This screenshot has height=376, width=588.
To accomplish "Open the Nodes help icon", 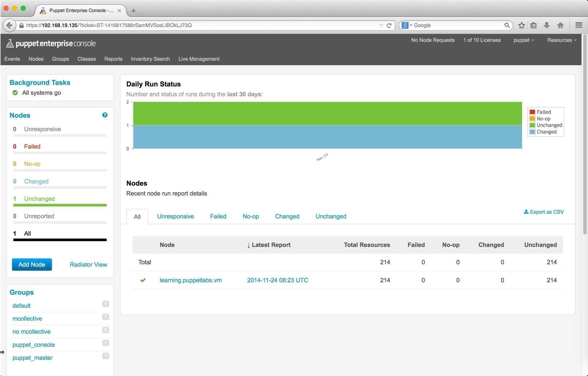I will (x=105, y=115).
